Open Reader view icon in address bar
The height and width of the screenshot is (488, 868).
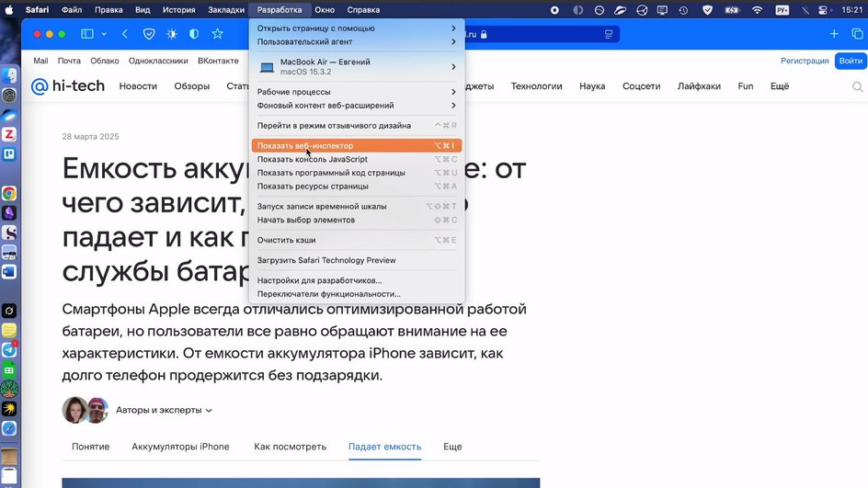click(609, 34)
